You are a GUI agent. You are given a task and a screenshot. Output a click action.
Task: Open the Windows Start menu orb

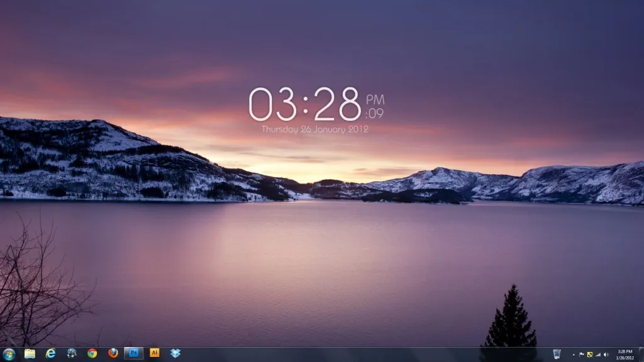pos(9,353)
